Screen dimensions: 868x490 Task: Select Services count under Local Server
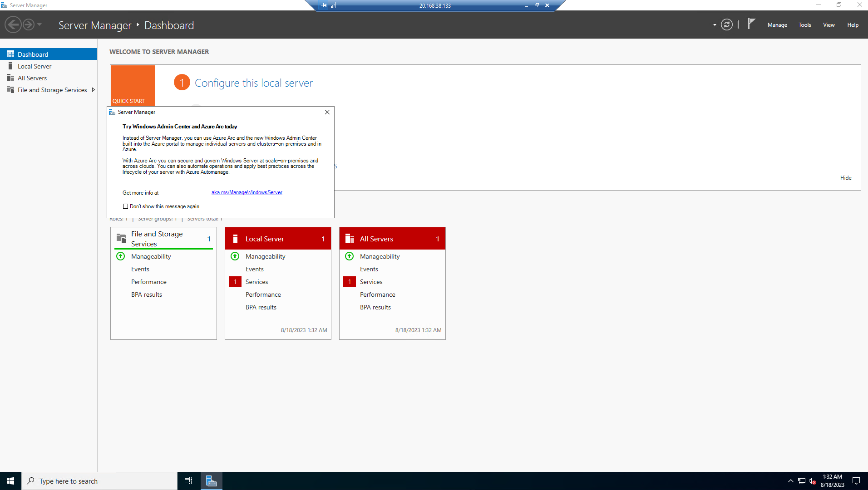pos(235,282)
